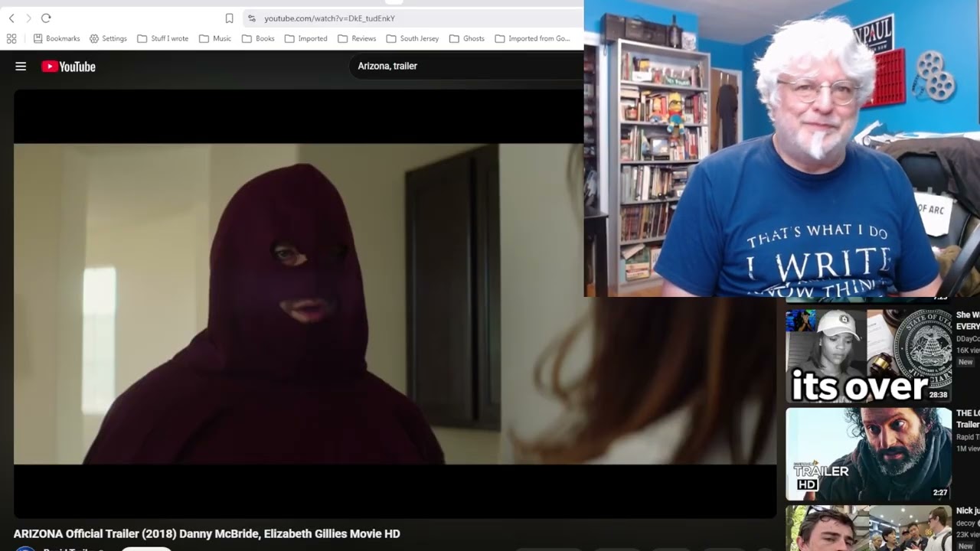
Task: Open the South Jersey bookmark folder
Action: pos(413,38)
